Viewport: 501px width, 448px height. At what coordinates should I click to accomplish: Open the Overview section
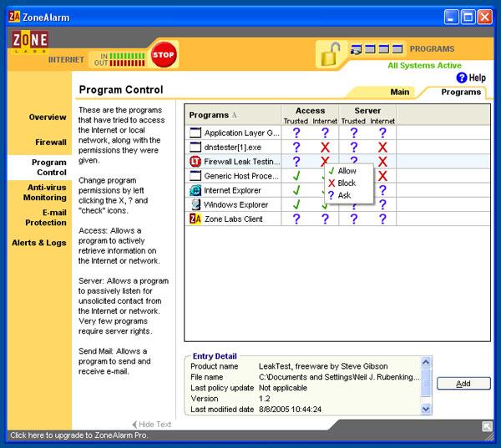[48, 117]
